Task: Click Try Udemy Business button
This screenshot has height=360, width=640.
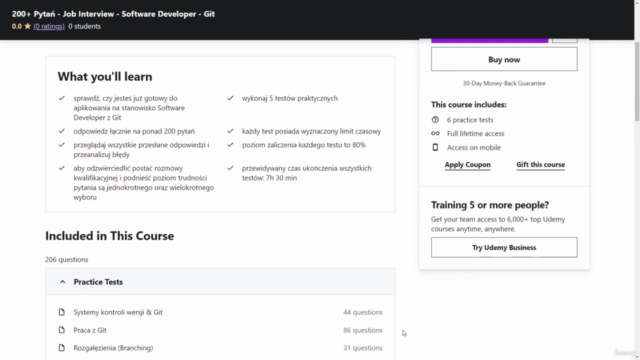Action: pos(504,247)
